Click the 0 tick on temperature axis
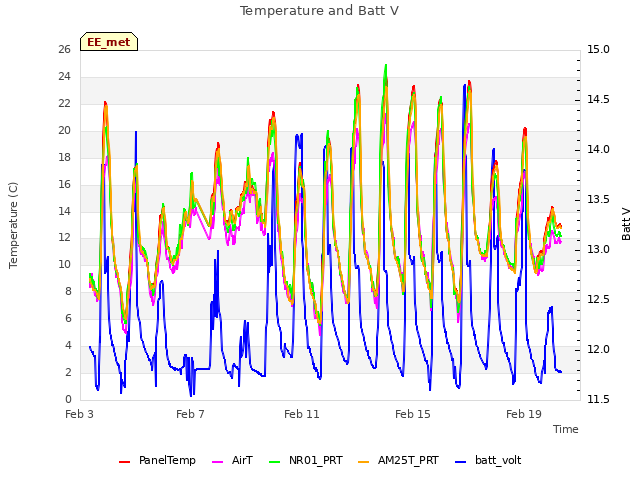This screenshot has width=640, height=480. point(68,399)
